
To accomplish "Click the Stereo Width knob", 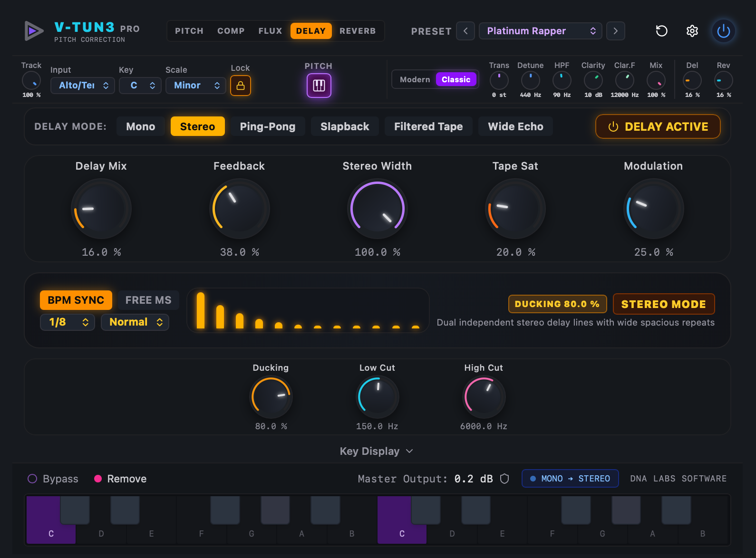I will [x=378, y=209].
